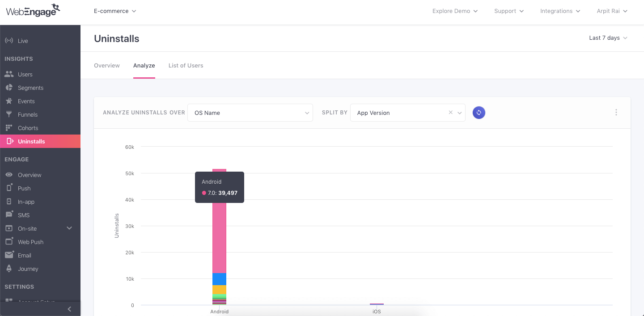Open Users in the Insights sidebar
Viewport: 644px width, 316px height.
(25, 74)
